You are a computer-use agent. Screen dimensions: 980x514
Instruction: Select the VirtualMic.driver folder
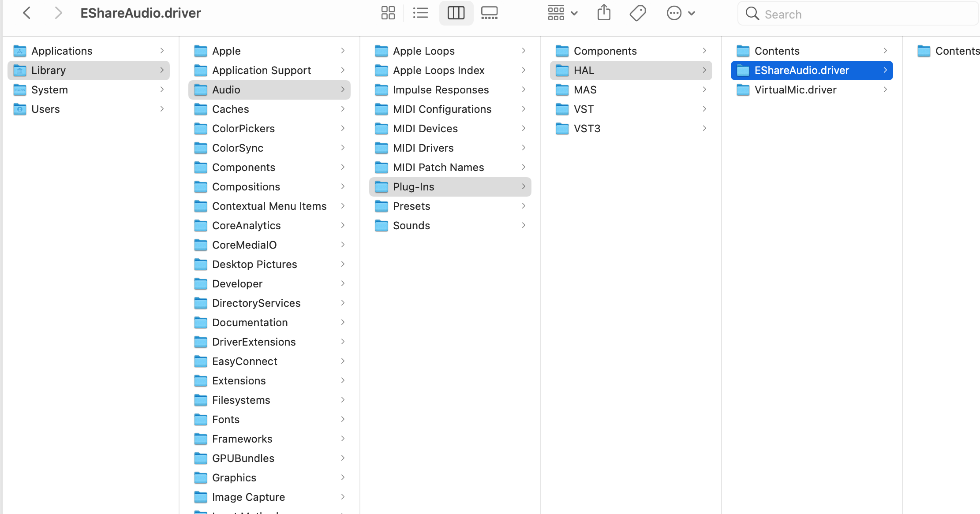pyautogui.click(x=795, y=90)
